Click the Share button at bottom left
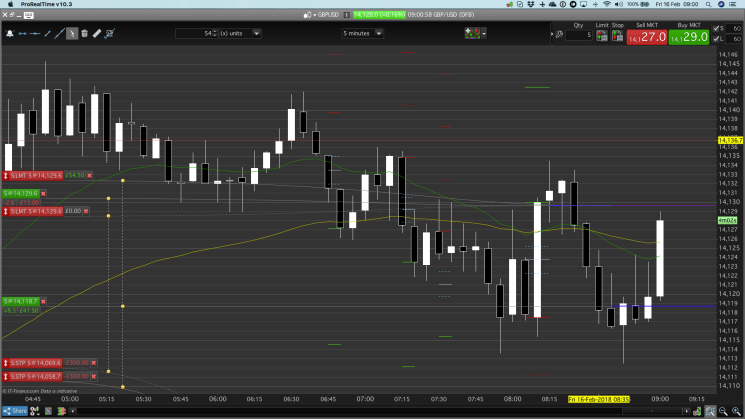745x419 pixels. [x=15, y=411]
